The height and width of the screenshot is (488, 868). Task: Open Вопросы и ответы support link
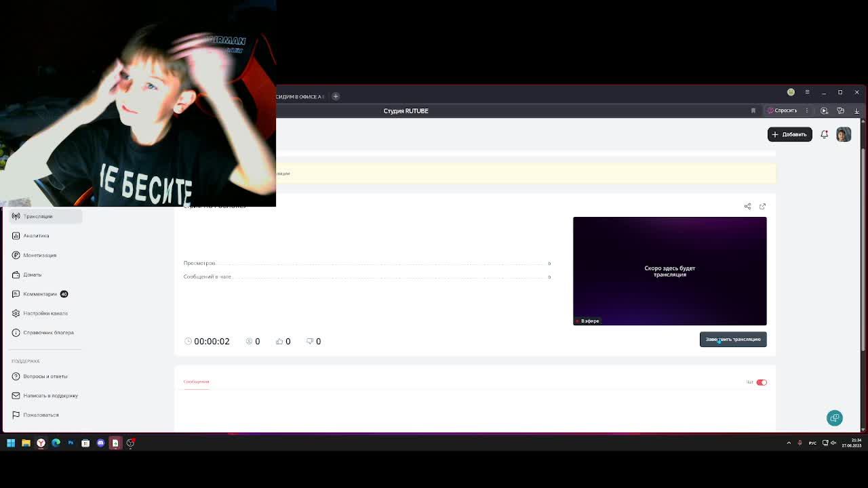pyautogui.click(x=45, y=376)
